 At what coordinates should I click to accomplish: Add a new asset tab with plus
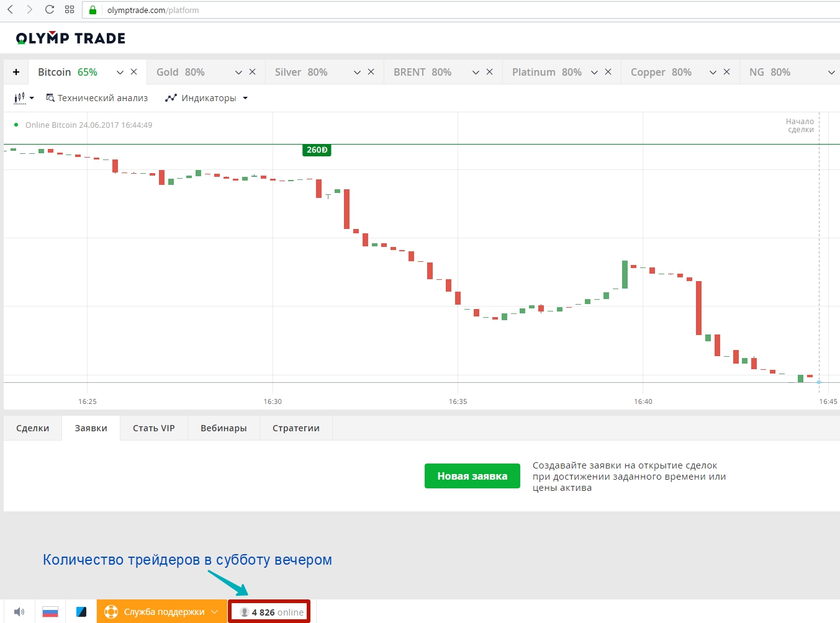(x=16, y=72)
